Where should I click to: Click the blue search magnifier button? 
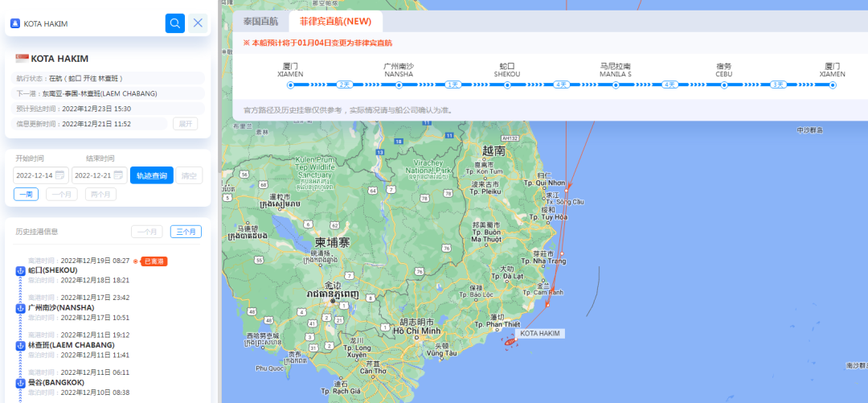175,23
